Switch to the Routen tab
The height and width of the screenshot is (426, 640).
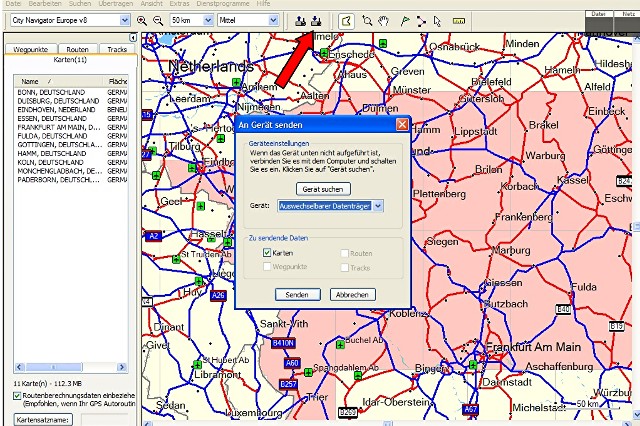click(78, 49)
